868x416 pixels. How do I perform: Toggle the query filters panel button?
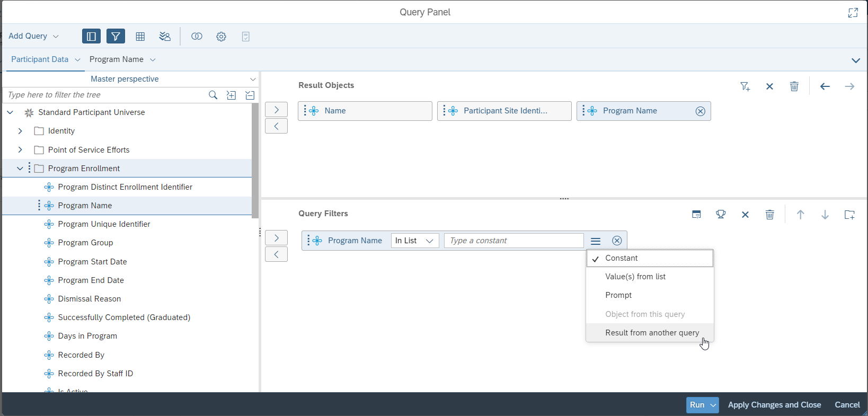[116, 36]
